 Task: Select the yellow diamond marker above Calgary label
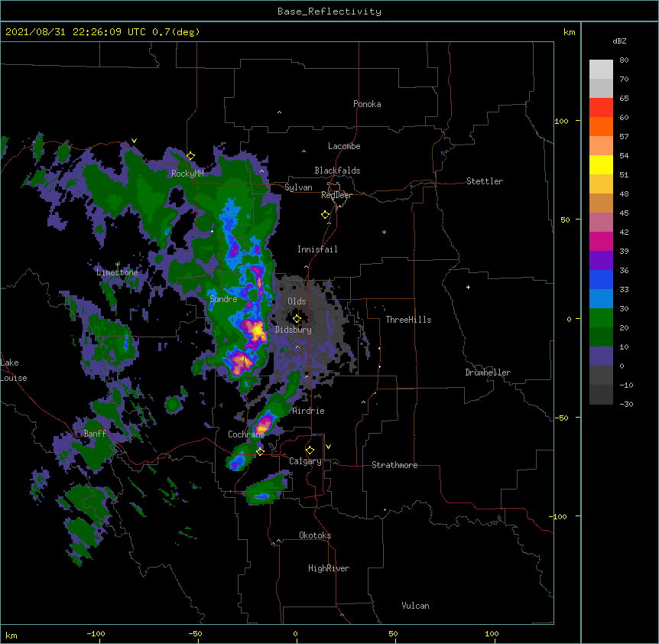tap(310, 450)
